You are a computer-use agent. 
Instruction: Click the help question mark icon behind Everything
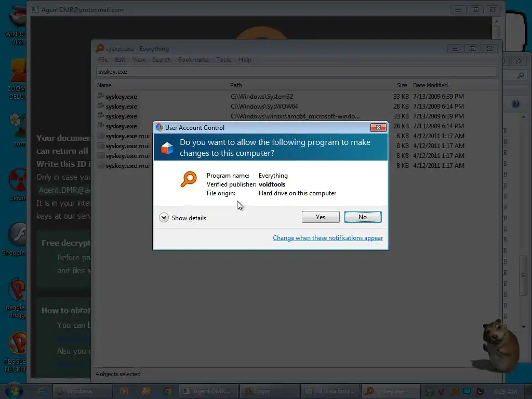pyautogui.click(x=516, y=104)
